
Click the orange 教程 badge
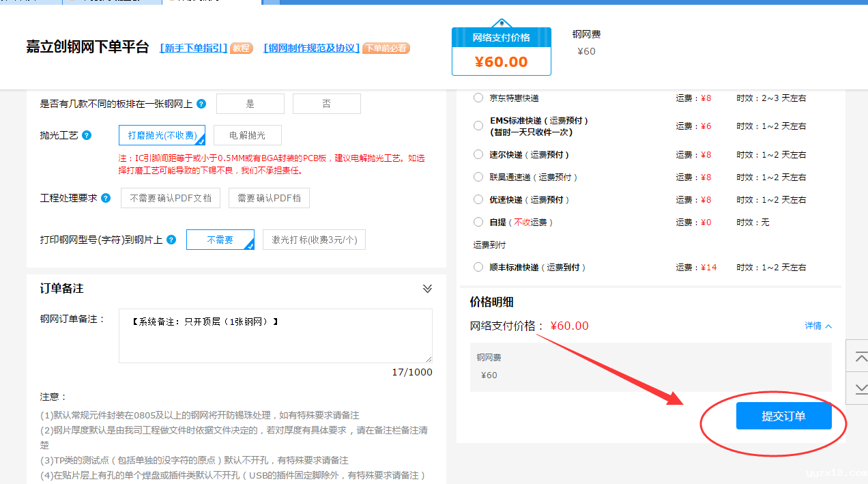pos(241,48)
